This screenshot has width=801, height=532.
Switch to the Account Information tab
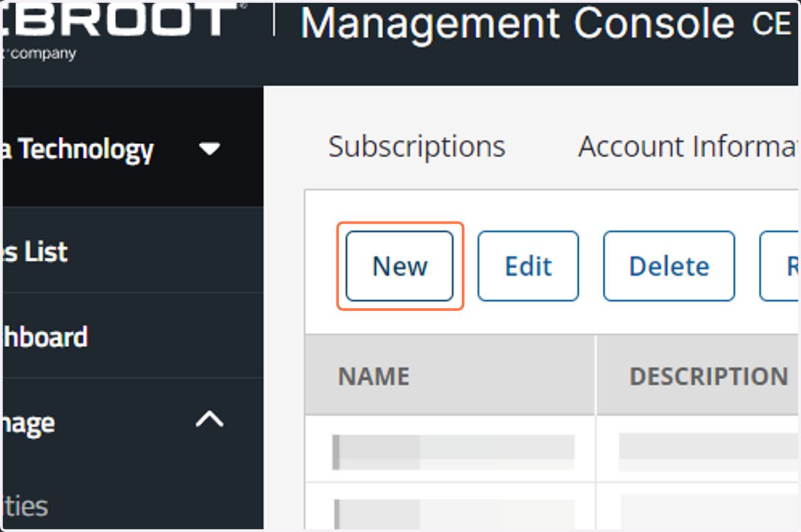pos(689,146)
